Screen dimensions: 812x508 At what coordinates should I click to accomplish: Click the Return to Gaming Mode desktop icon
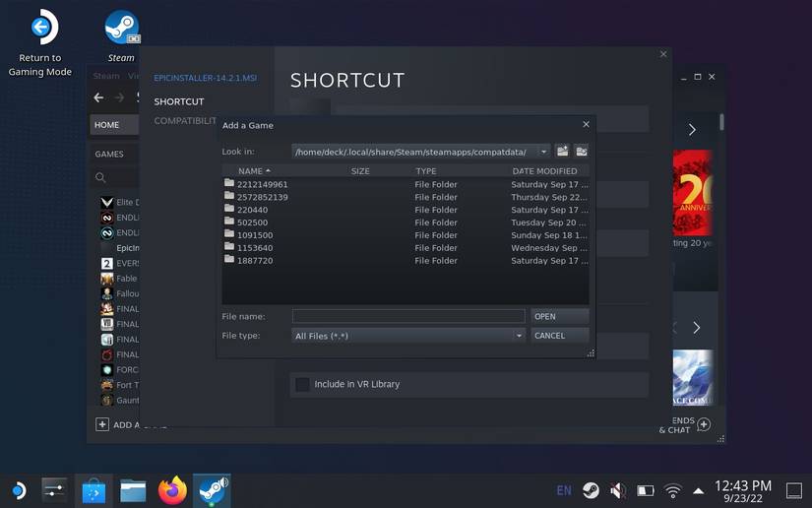40,43
